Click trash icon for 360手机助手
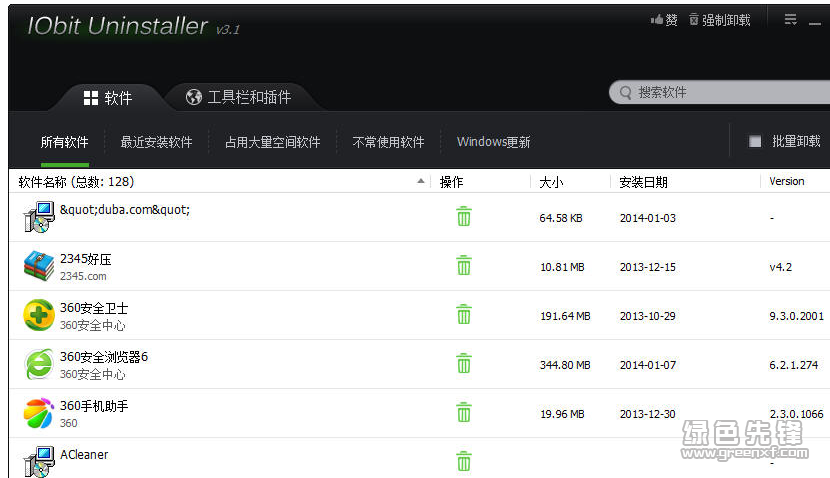830x478 pixels. pyautogui.click(x=464, y=412)
